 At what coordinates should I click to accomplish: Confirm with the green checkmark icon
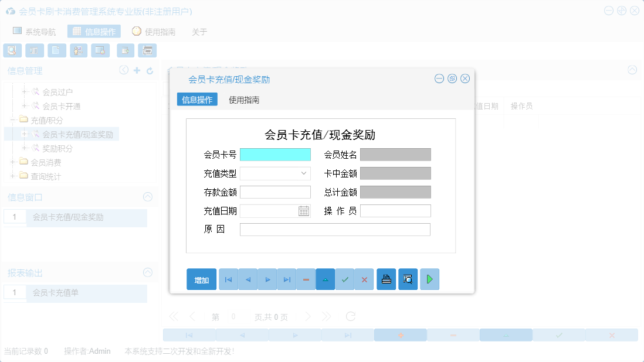(345, 279)
